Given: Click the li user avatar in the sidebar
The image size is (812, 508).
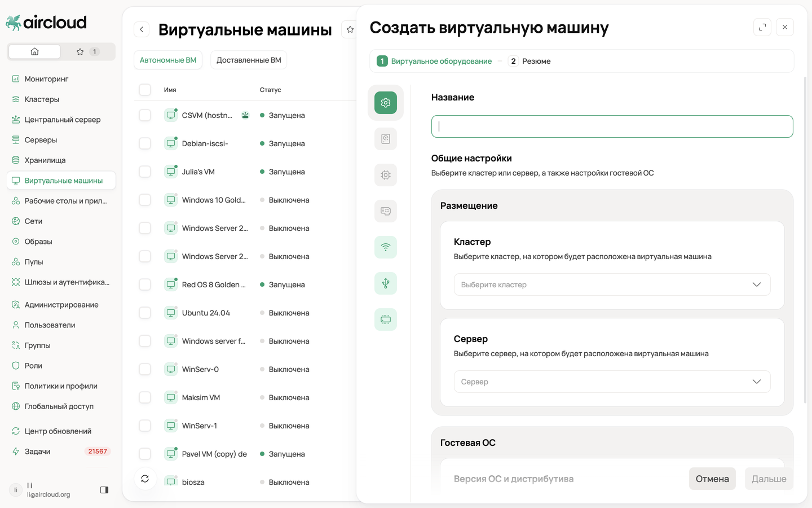Looking at the screenshot, I should pos(16,490).
